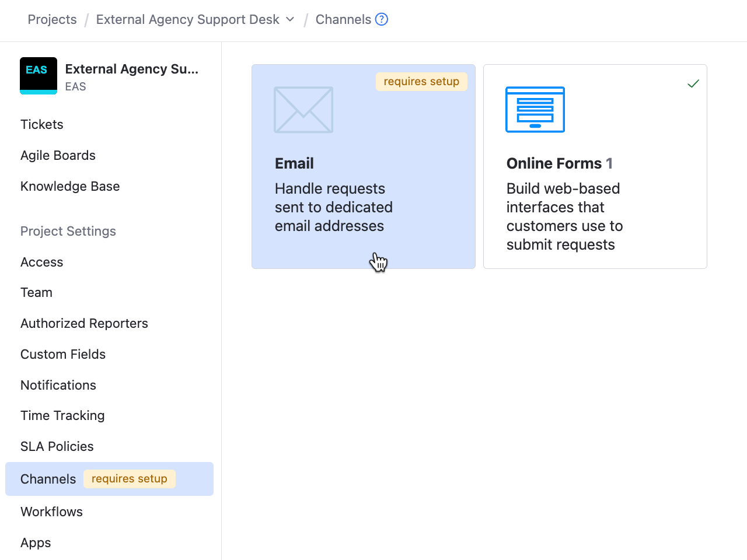This screenshot has width=747, height=560.
Task: Click the Channels help question mark icon
Action: 382,19
